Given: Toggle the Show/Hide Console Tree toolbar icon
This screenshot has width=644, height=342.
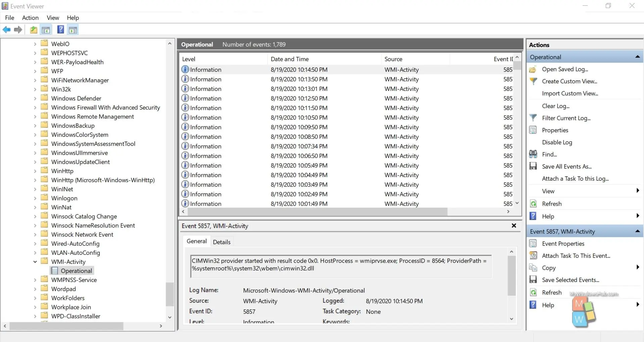Looking at the screenshot, I should (46, 30).
